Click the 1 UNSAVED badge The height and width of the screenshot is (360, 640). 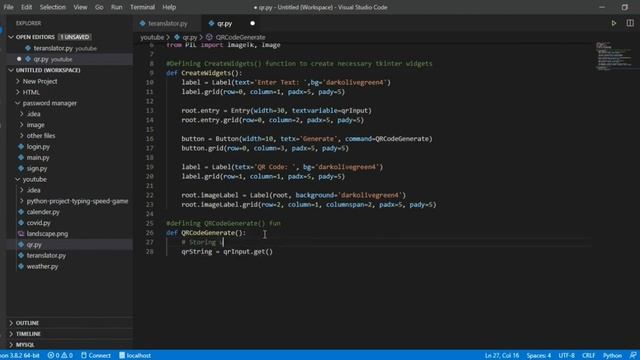[75, 37]
